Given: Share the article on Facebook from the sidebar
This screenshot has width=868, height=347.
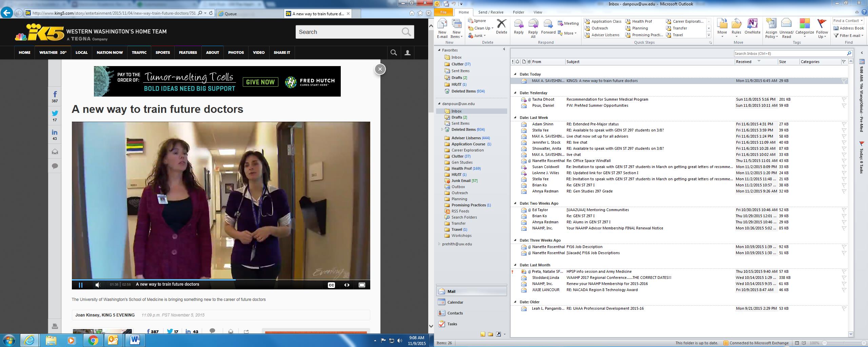Looking at the screenshot, I should pos(55,95).
